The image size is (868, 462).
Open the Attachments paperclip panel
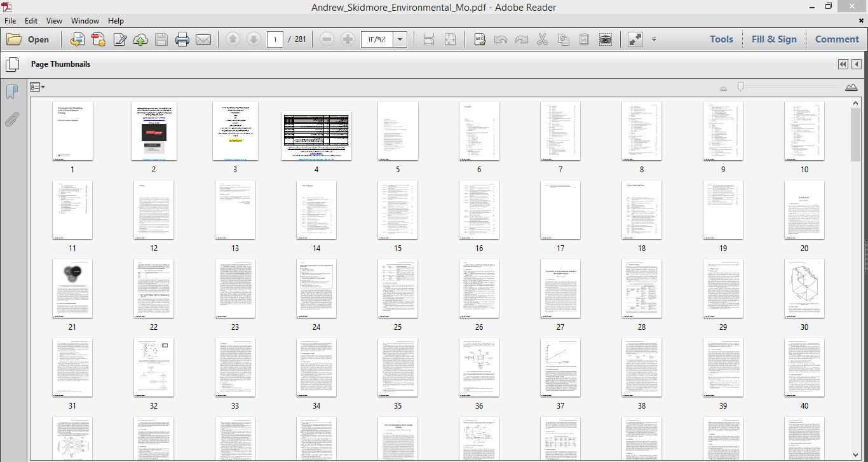tap(11, 119)
